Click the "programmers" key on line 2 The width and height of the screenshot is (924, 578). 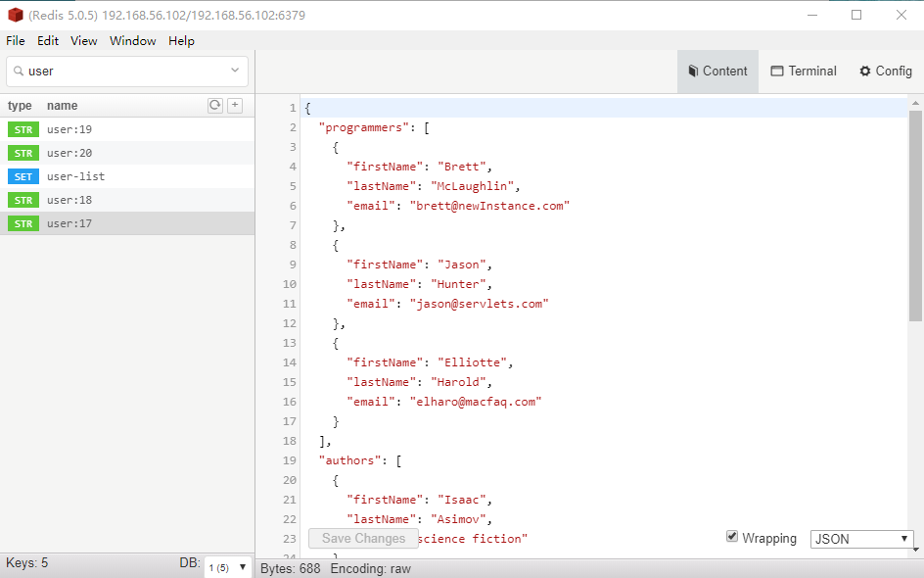click(x=363, y=127)
